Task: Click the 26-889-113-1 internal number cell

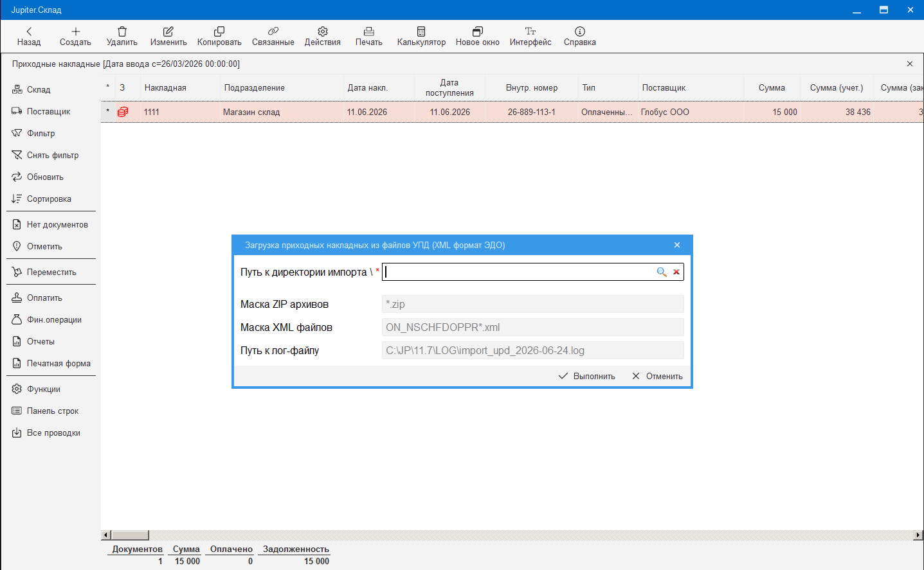Action: pos(532,112)
